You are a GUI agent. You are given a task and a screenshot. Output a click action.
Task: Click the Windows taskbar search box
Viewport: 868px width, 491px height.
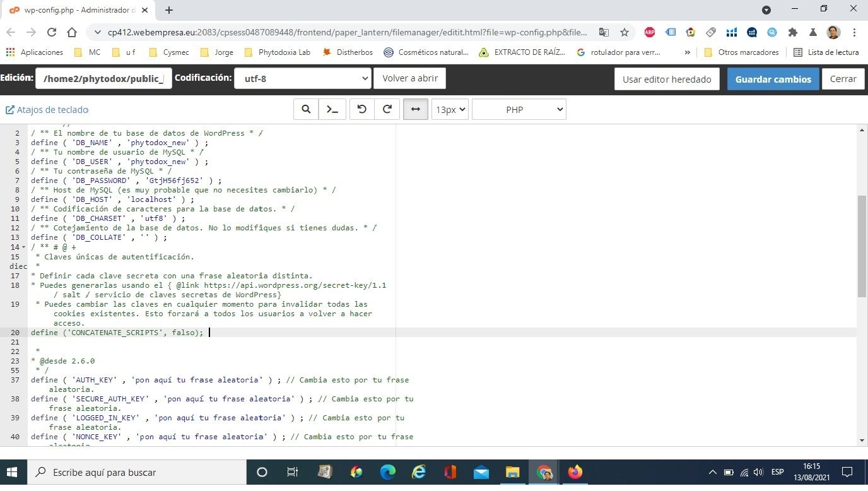point(137,472)
